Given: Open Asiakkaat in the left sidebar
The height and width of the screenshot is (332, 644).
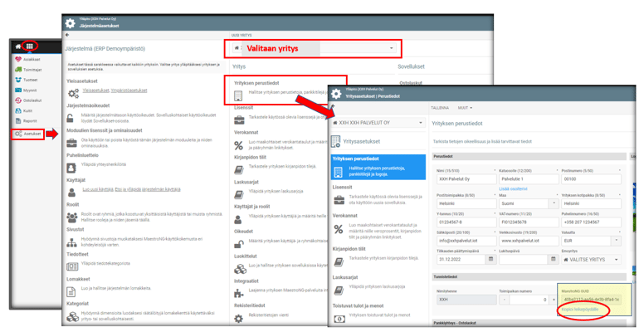Looking at the screenshot, I should 32,59.
